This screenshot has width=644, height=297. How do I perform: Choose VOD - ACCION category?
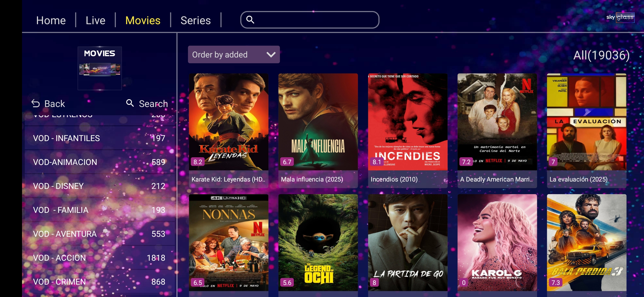pos(100,258)
